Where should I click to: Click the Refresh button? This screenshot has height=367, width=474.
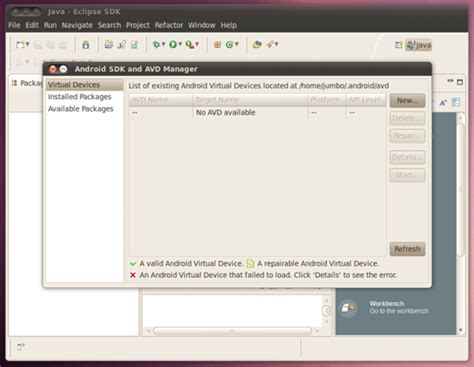coord(407,249)
